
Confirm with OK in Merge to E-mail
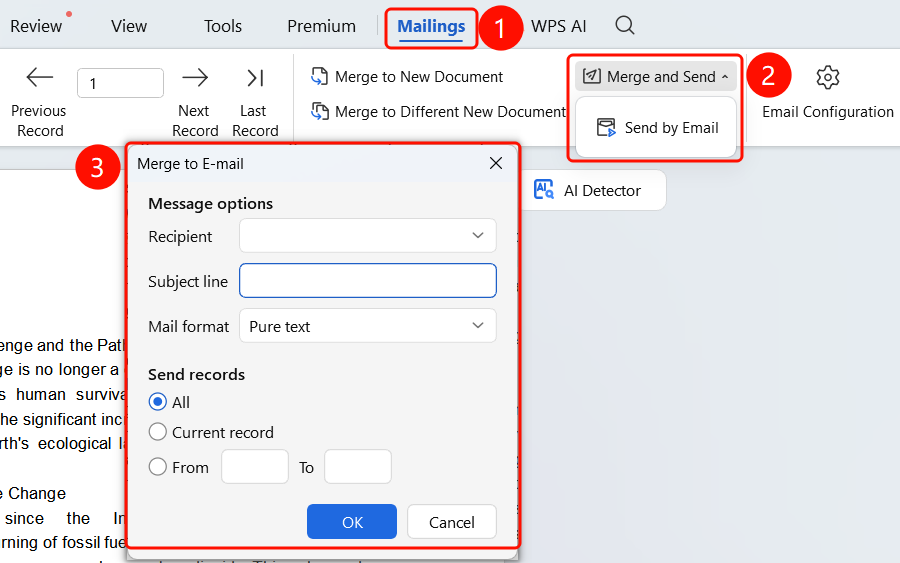point(352,522)
